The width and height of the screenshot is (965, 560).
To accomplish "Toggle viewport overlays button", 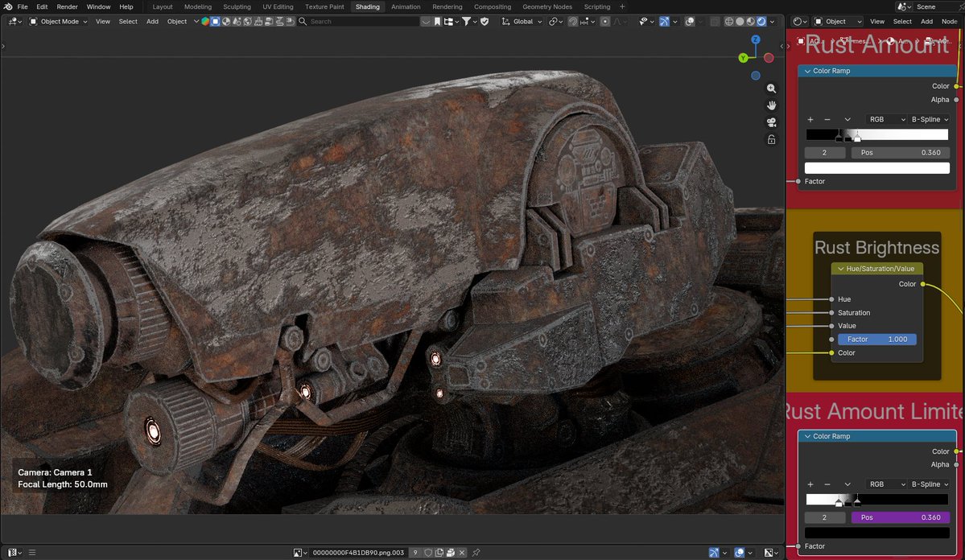I will click(691, 22).
